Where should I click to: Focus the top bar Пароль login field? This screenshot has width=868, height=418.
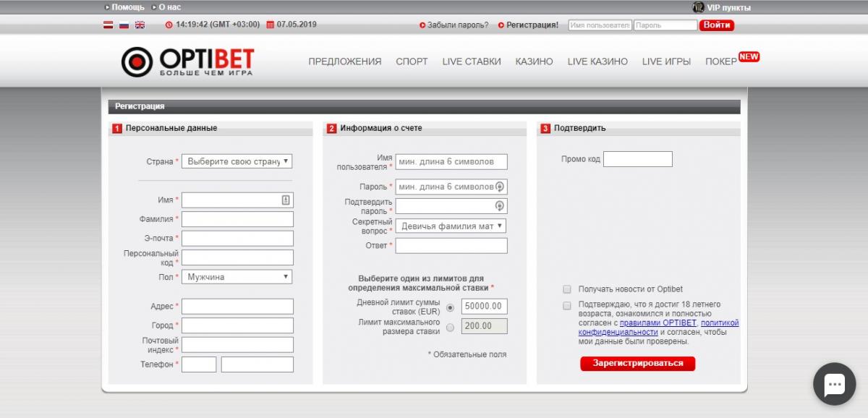(x=665, y=25)
